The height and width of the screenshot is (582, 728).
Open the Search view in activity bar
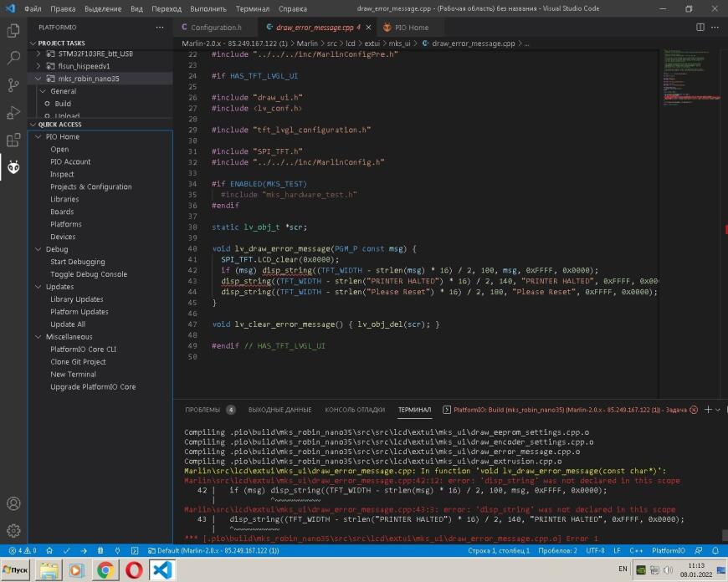(13, 58)
